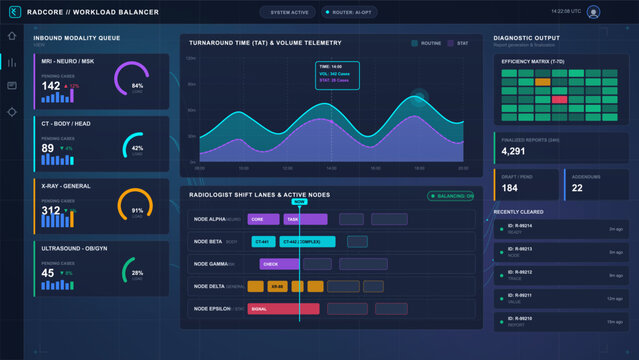Viewport: 639px width, 360px height.
Task: Open the Draft / Pend 184 card
Action: click(526, 185)
